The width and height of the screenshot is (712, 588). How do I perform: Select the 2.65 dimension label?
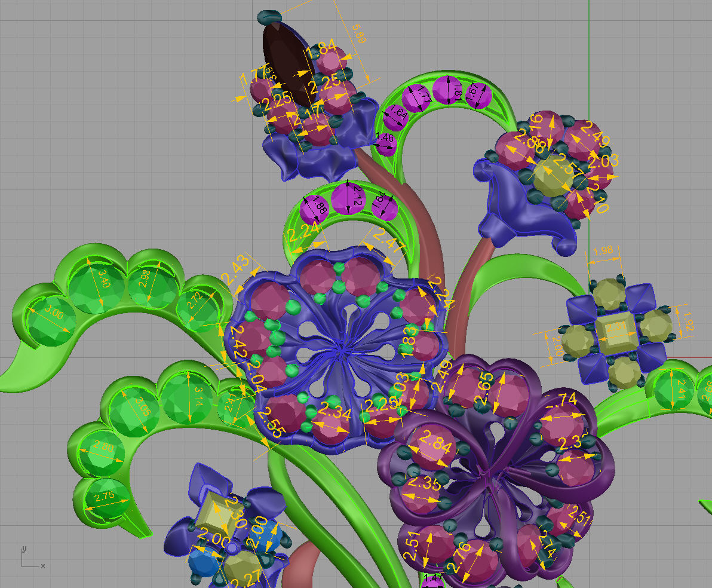coord(484,388)
